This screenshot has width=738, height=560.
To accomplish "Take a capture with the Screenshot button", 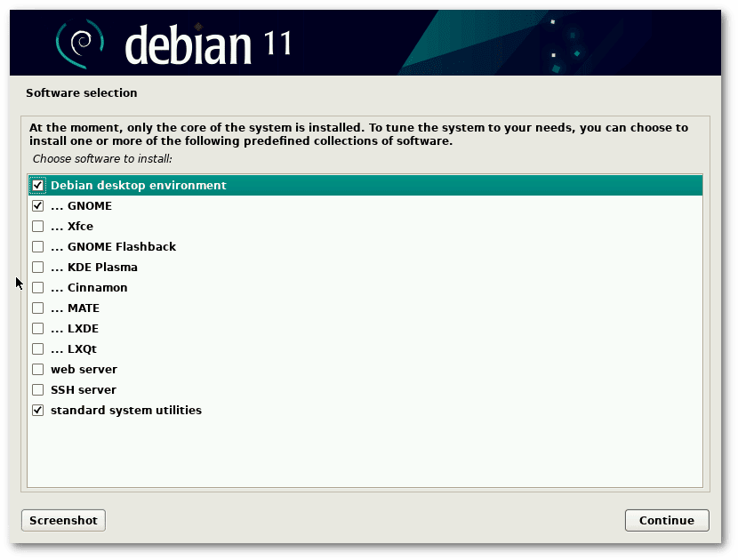I will pos(63,520).
